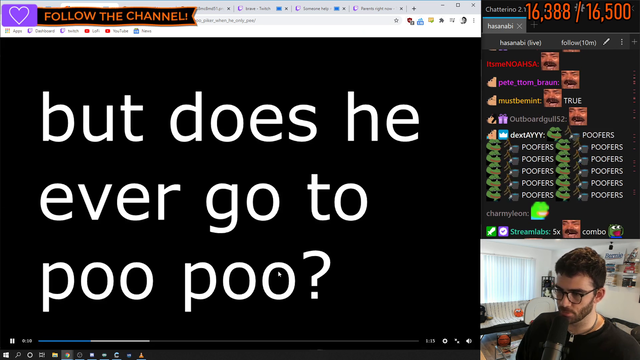The height and width of the screenshot is (360, 640).
Task: Click the Streamlabs username in chat
Action: pos(530,232)
